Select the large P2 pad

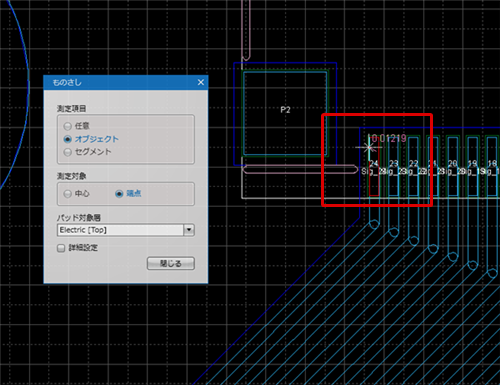pos(285,113)
